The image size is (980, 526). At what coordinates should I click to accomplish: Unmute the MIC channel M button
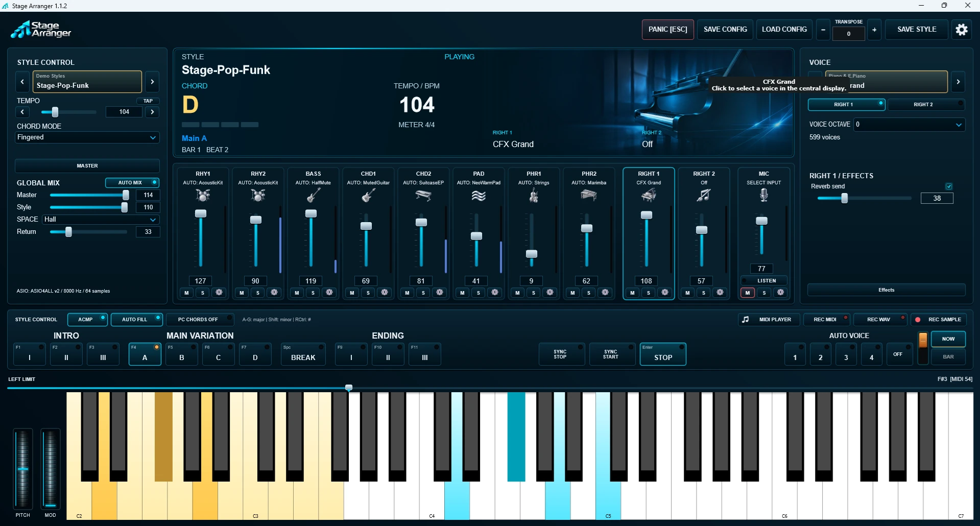(x=748, y=293)
